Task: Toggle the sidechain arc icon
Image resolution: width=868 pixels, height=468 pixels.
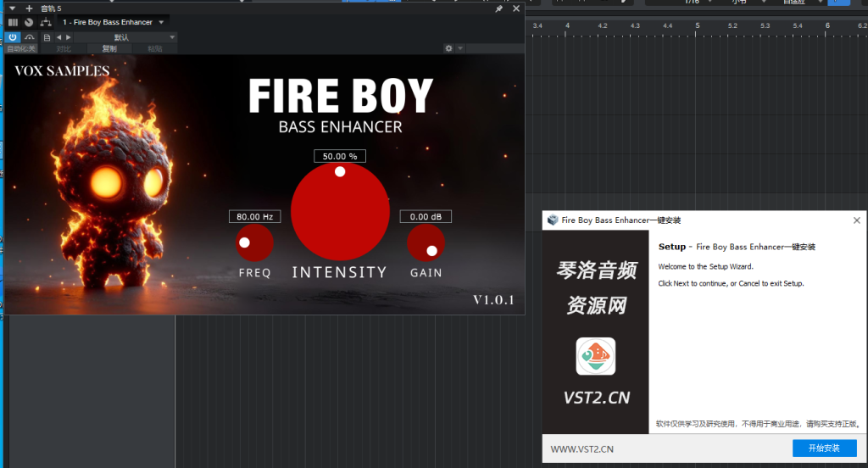Action: [x=30, y=37]
